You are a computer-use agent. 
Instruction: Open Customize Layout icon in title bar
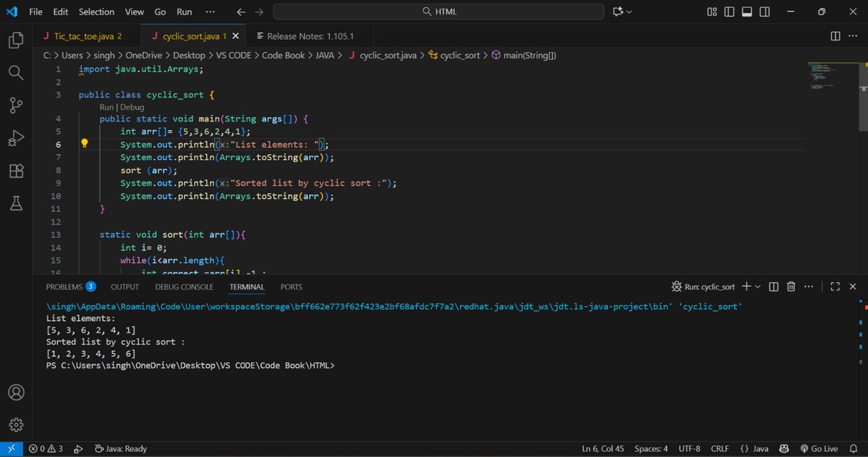click(712, 12)
